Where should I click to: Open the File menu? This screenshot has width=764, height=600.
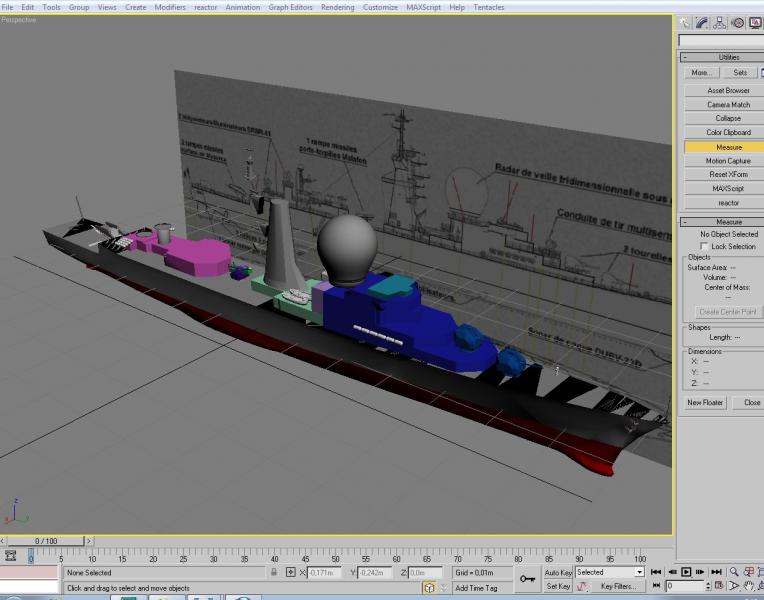click(7, 7)
